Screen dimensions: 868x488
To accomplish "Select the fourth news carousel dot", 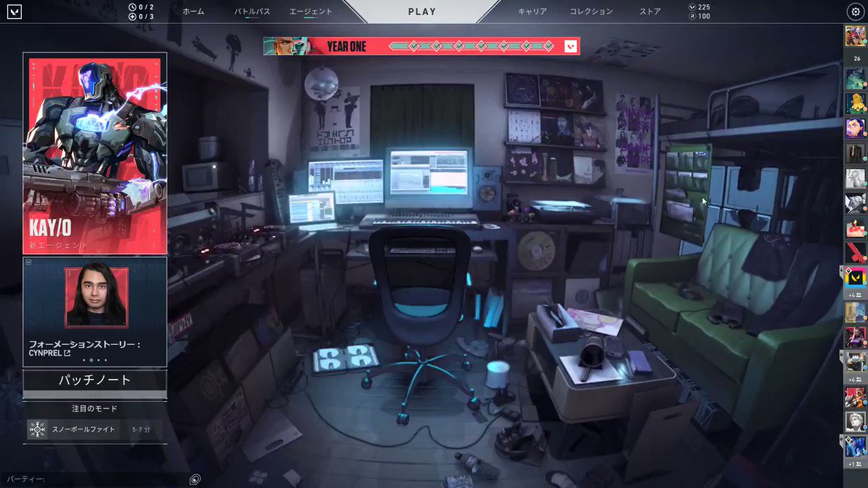I will click(106, 359).
